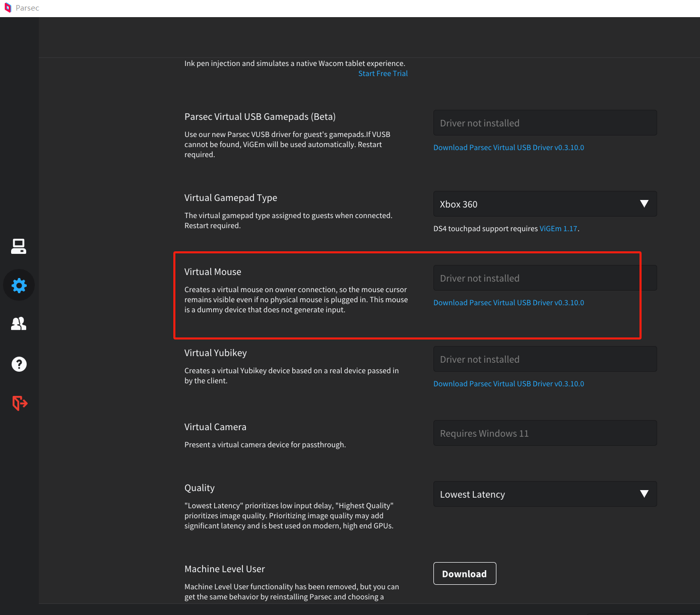Select the Settings gear icon in sidebar

[19, 286]
